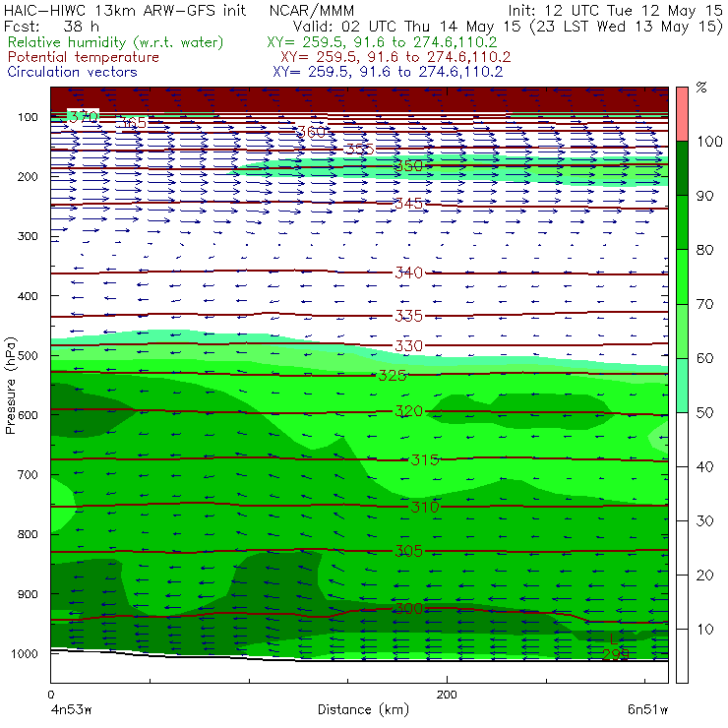This screenshot has width=728, height=728.
Task: Click the 0 distance axis label
Action: point(51,695)
